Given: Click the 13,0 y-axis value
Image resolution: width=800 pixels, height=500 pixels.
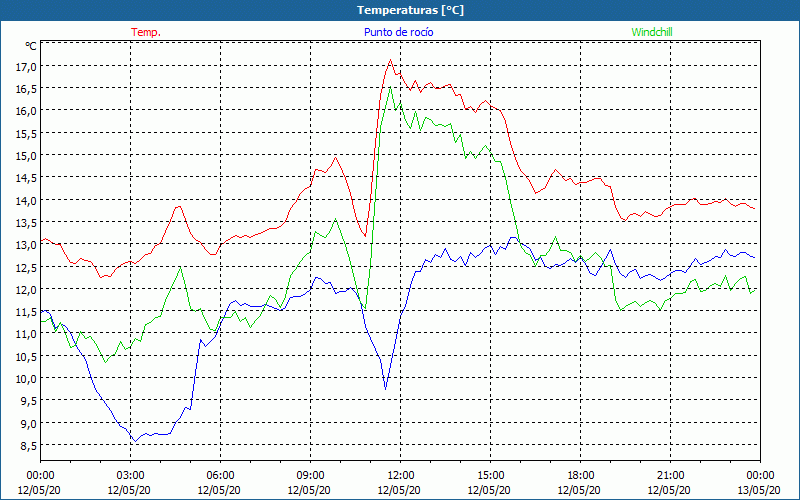Looking at the screenshot, I should (27, 244).
